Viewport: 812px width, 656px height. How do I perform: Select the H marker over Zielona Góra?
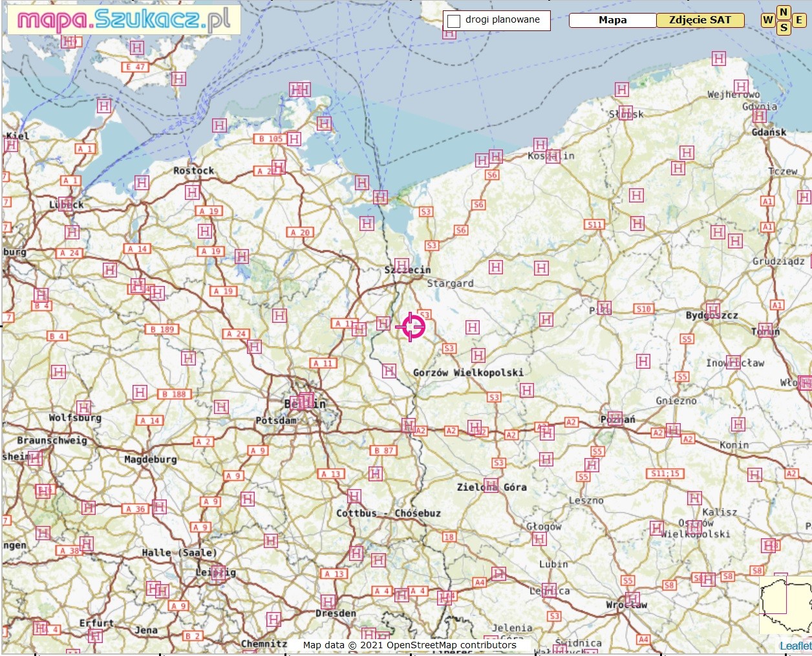coord(491,485)
